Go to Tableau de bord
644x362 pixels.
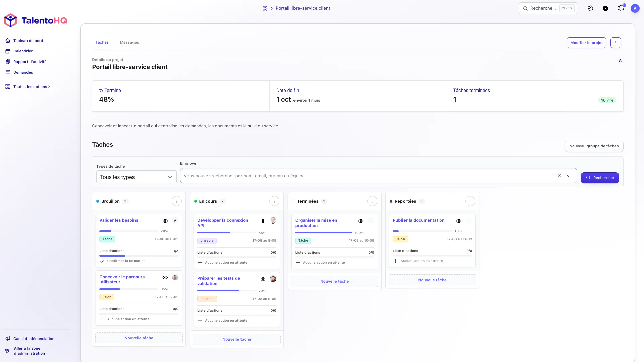pyautogui.click(x=28, y=41)
